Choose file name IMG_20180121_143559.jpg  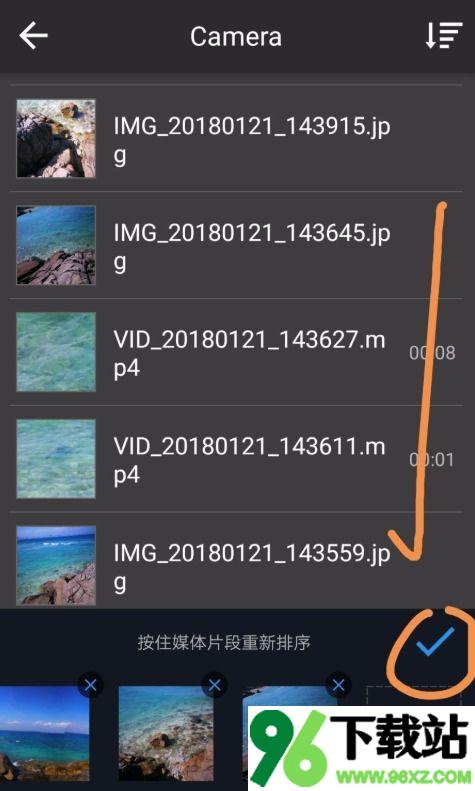(252, 567)
